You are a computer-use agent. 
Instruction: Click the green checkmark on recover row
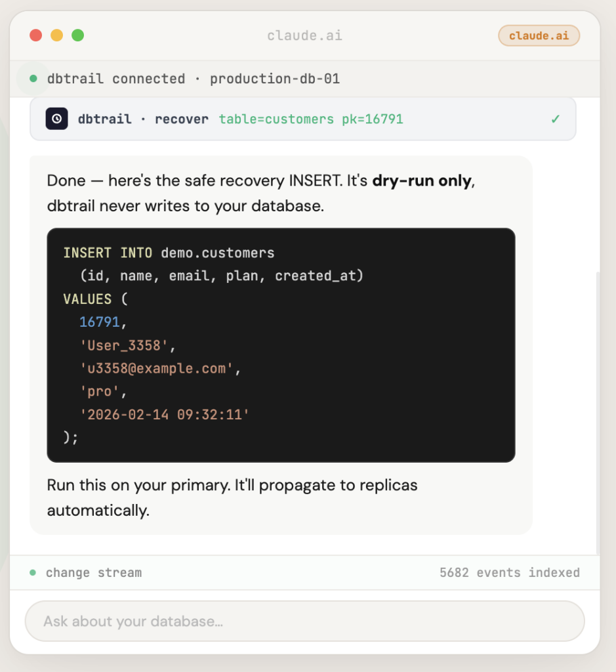tap(556, 119)
